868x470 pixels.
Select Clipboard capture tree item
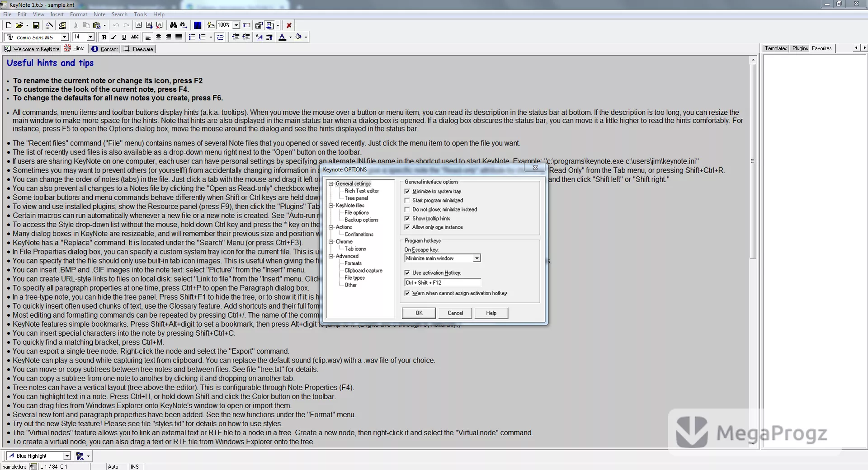tap(363, 270)
